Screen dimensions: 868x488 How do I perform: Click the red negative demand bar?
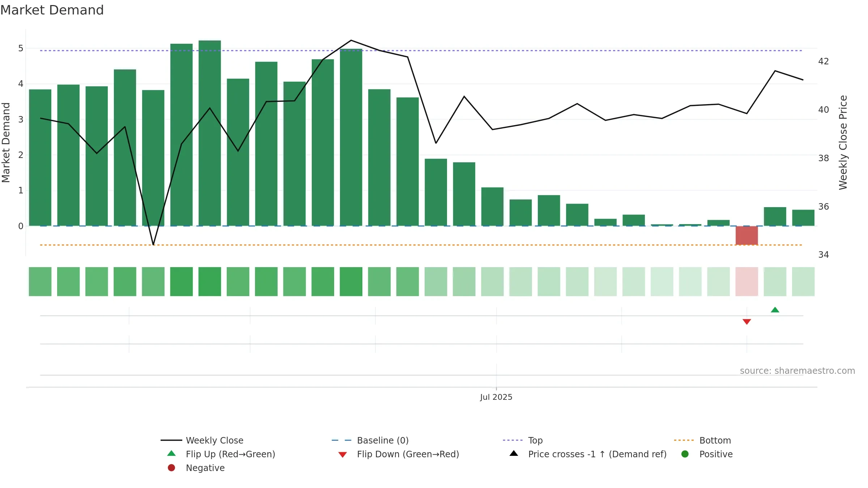tap(747, 235)
